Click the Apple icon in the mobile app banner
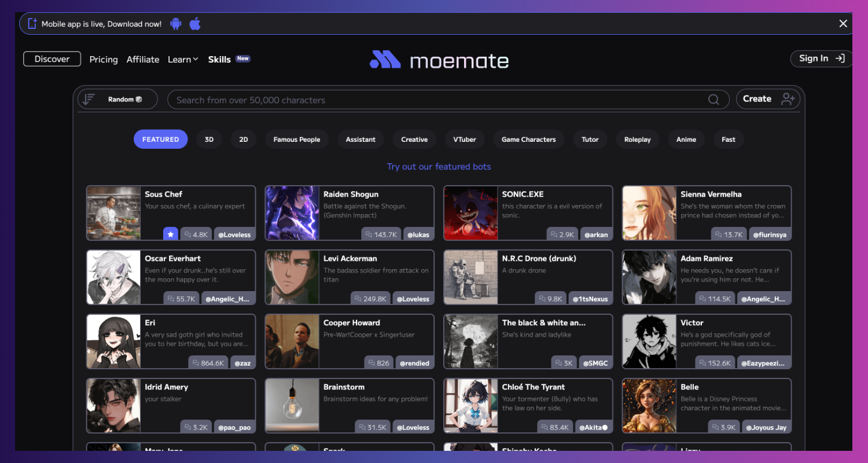The image size is (868, 463). point(194,24)
